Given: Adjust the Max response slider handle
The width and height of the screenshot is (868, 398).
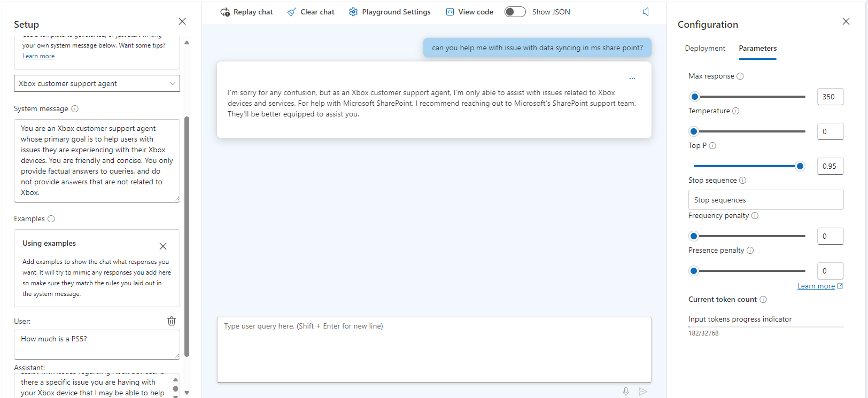Looking at the screenshot, I should pos(695,97).
